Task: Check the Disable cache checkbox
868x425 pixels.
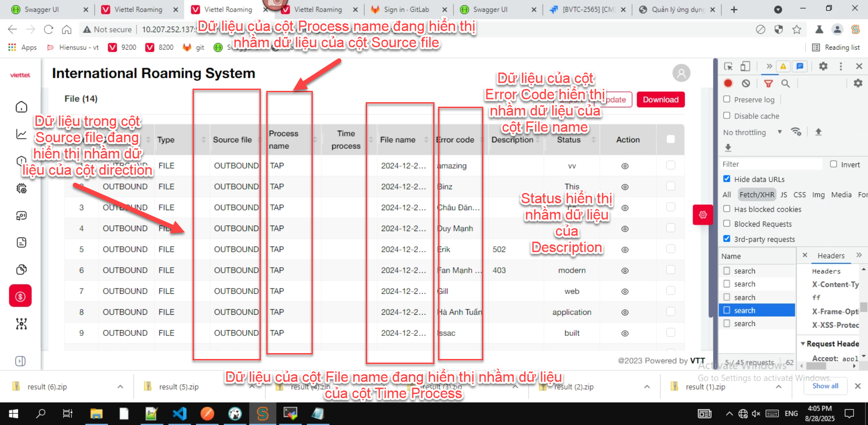Action: coord(727,116)
